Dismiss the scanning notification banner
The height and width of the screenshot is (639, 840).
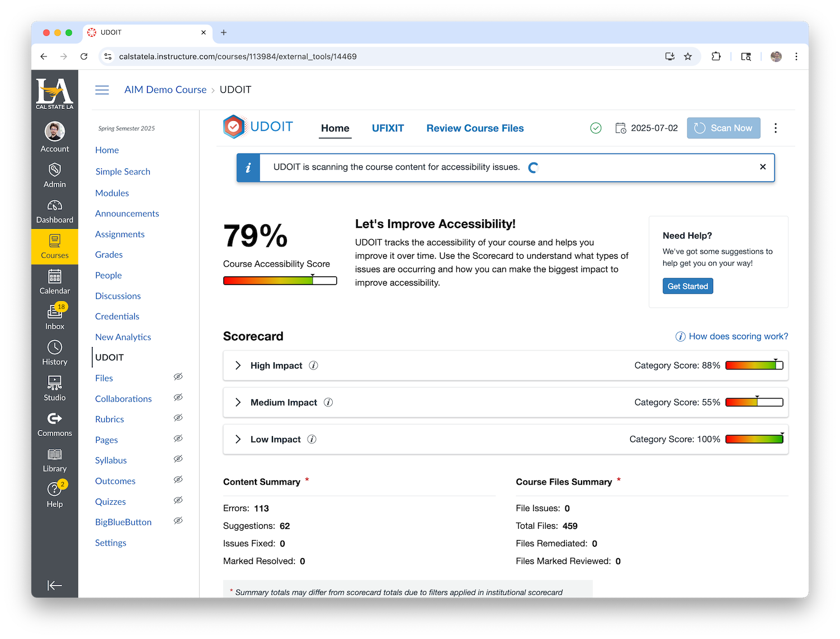763,167
